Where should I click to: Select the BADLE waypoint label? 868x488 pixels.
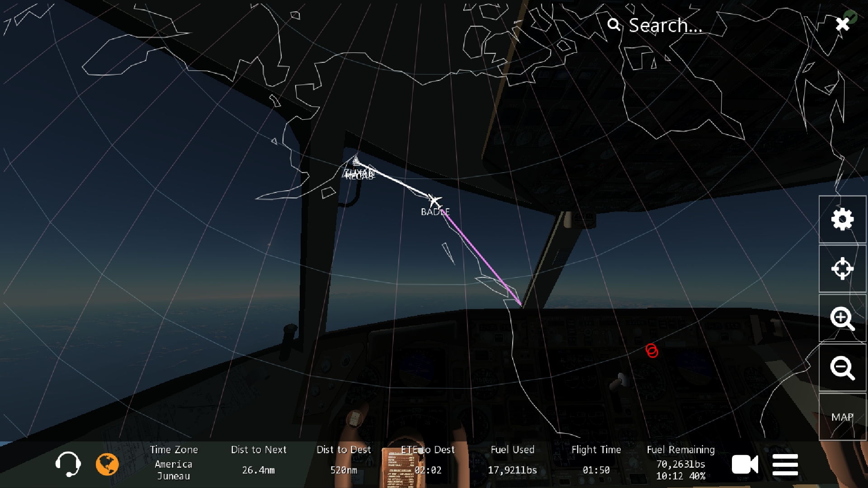tap(435, 212)
